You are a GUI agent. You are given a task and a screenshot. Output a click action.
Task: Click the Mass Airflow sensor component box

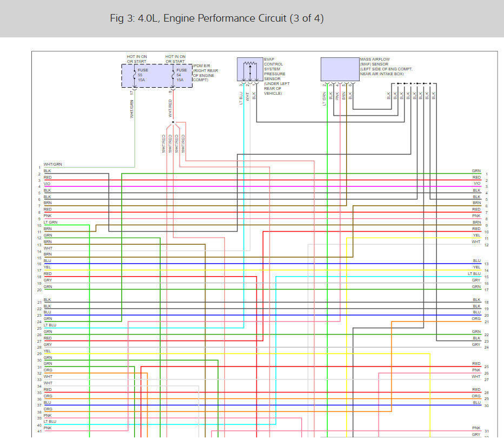(340, 69)
